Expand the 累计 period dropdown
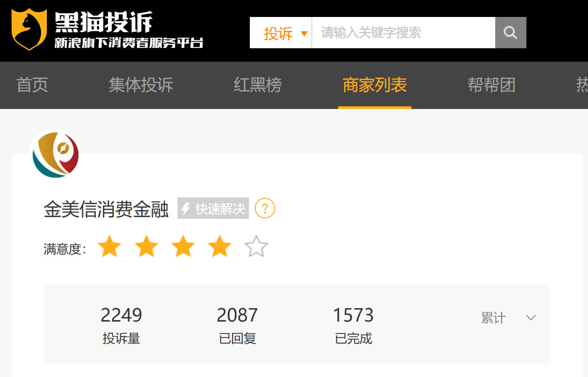This screenshot has width=588, height=377. point(508,318)
